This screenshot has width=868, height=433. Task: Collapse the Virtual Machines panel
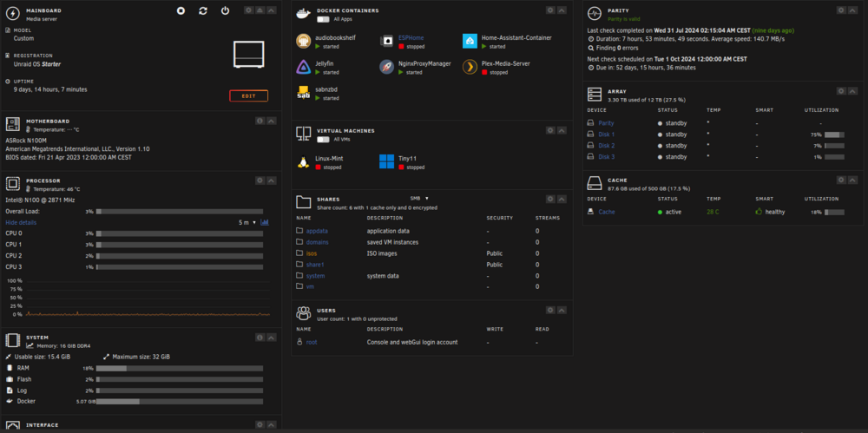point(562,131)
